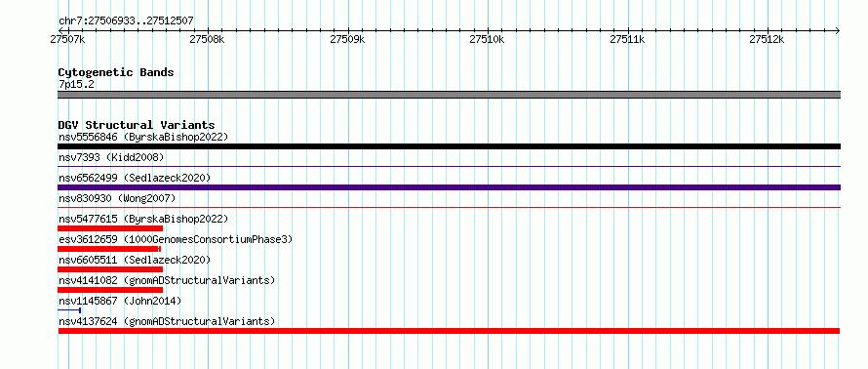
Task: Open variant label esv3612659 (1000GenomesConsortiumPhase3)
Action: pos(175,239)
